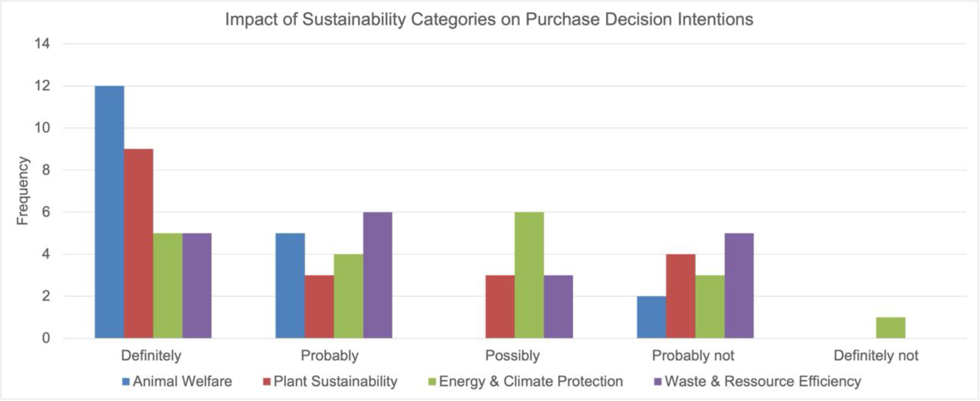The image size is (980, 401).
Task: Select the chart title text
Action: pos(489,20)
